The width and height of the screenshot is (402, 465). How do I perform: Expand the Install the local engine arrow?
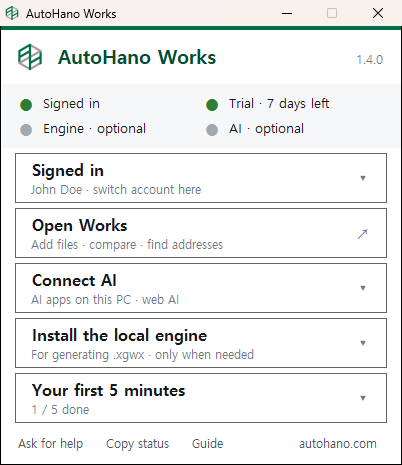[x=363, y=343]
